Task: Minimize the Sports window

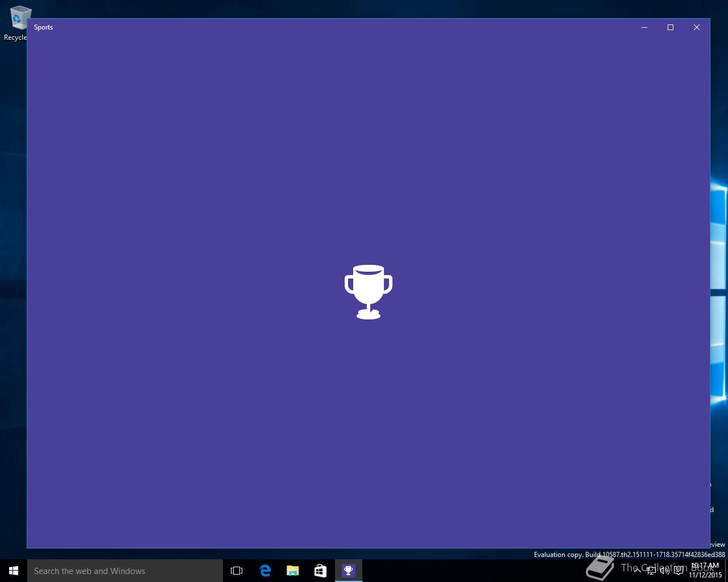Action: pos(644,27)
